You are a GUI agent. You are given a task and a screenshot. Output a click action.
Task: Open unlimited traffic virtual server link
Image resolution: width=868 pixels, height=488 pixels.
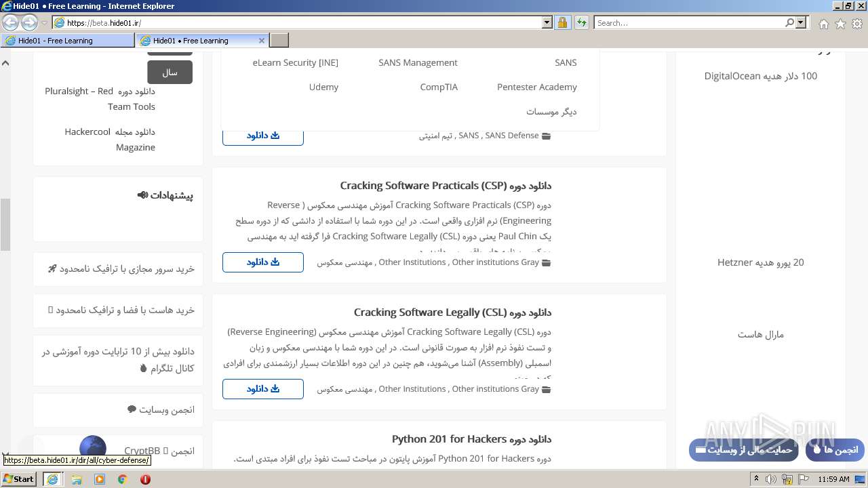click(121, 269)
